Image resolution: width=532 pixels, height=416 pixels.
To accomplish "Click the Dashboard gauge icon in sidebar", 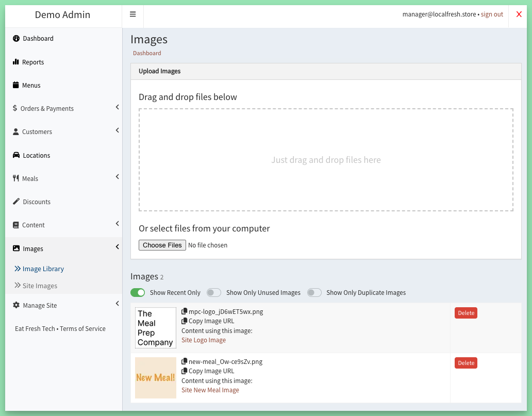I will click(16, 38).
